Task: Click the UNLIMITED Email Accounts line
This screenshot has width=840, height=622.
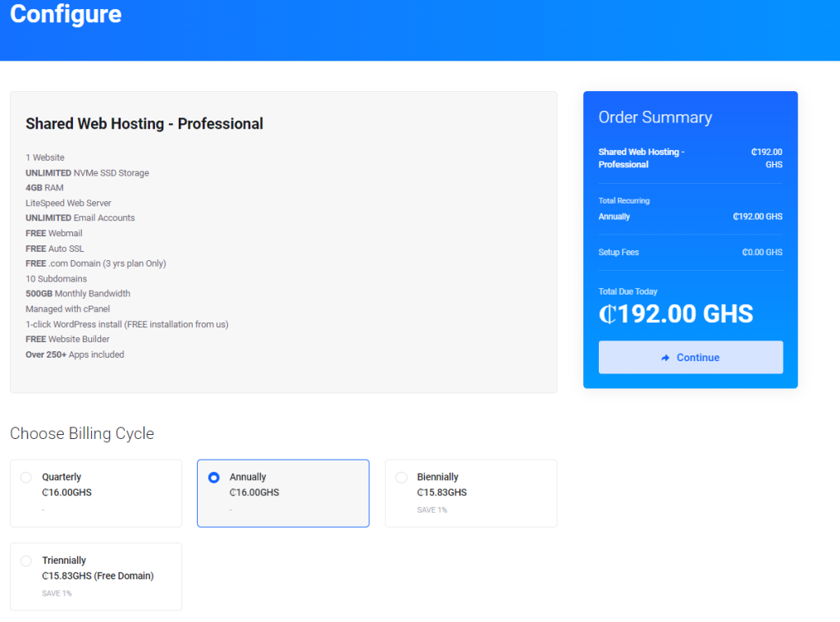Action: 80,218
